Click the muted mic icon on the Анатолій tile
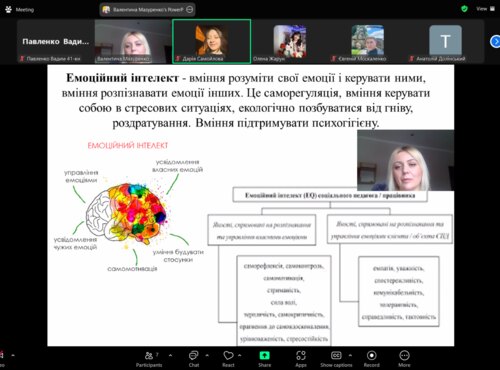Screen dimensions: 500x370 click(412, 59)
